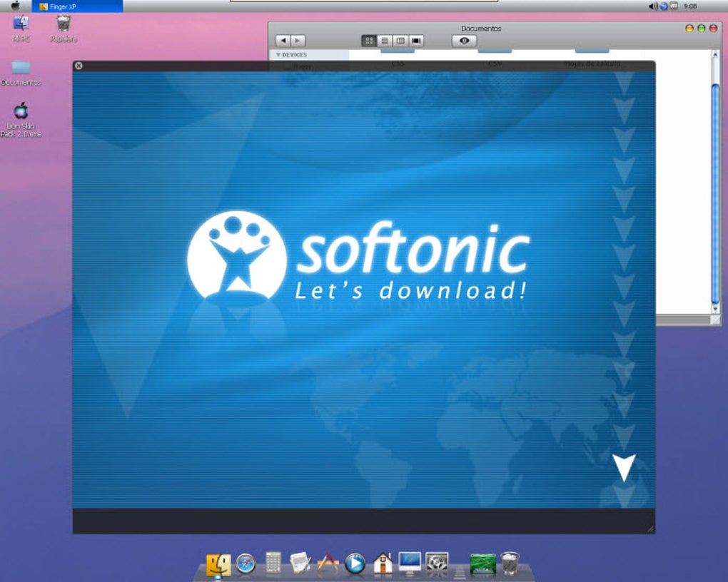Image resolution: width=728 pixels, height=582 pixels.
Task: Launch Safari compass from the dock
Action: point(246,564)
